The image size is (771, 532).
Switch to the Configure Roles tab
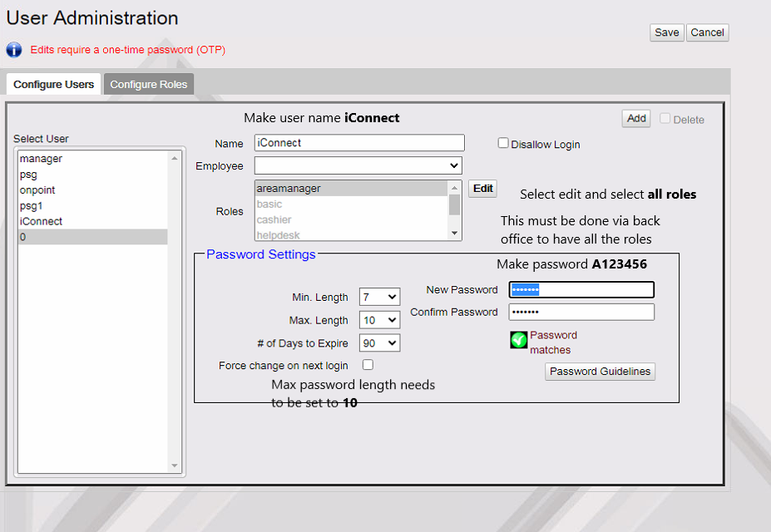pyautogui.click(x=149, y=84)
